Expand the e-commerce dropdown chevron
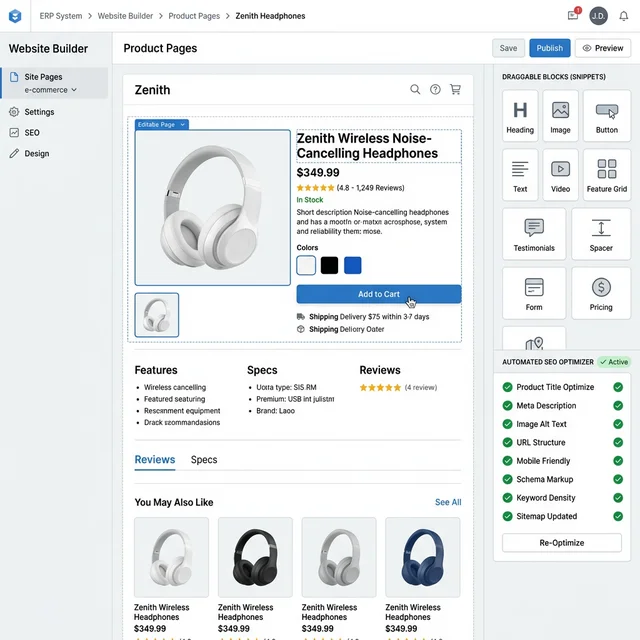This screenshot has width=640, height=640. click(74, 90)
